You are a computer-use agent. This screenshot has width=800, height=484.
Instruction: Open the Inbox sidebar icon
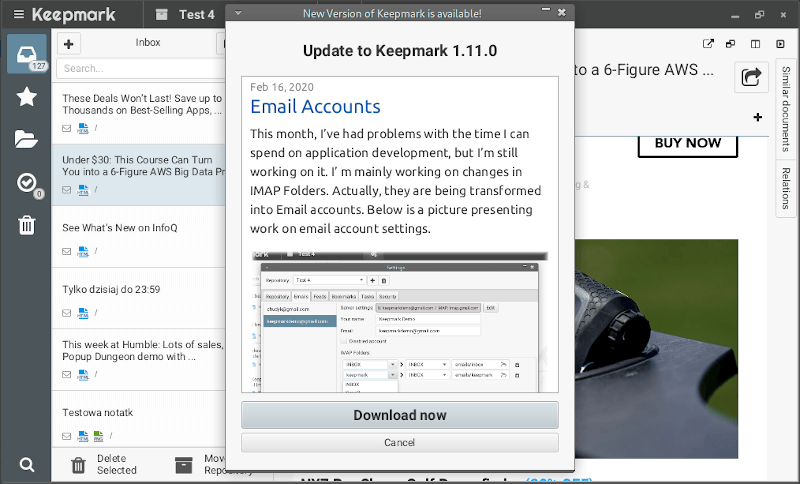coord(27,52)
